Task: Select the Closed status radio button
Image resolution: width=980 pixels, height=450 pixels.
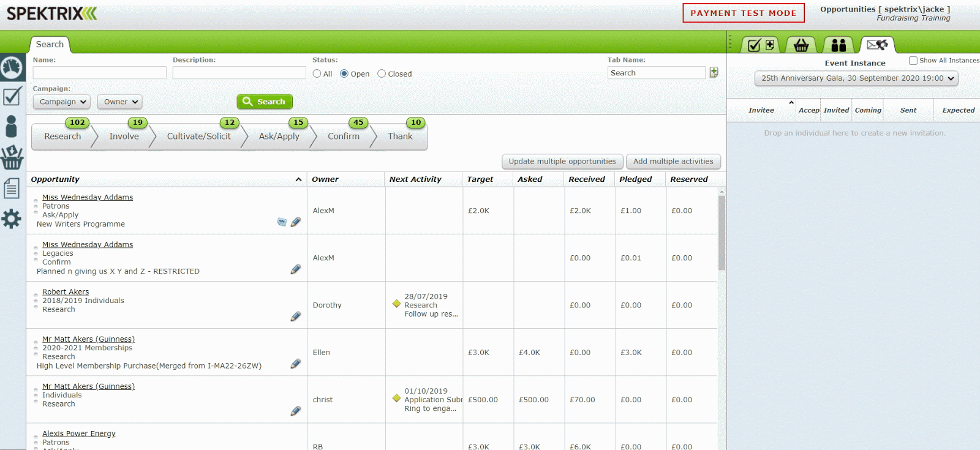Action: [x=382, y=73]
